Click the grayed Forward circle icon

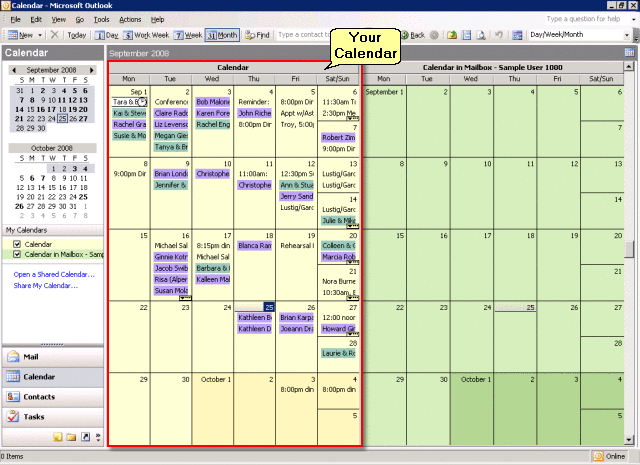pos(434,35)
